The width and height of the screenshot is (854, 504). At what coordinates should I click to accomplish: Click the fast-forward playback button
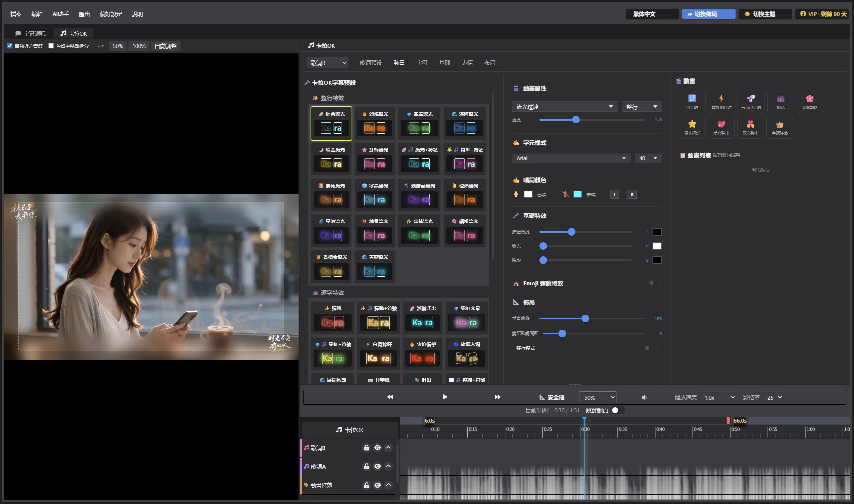[497, 397]
